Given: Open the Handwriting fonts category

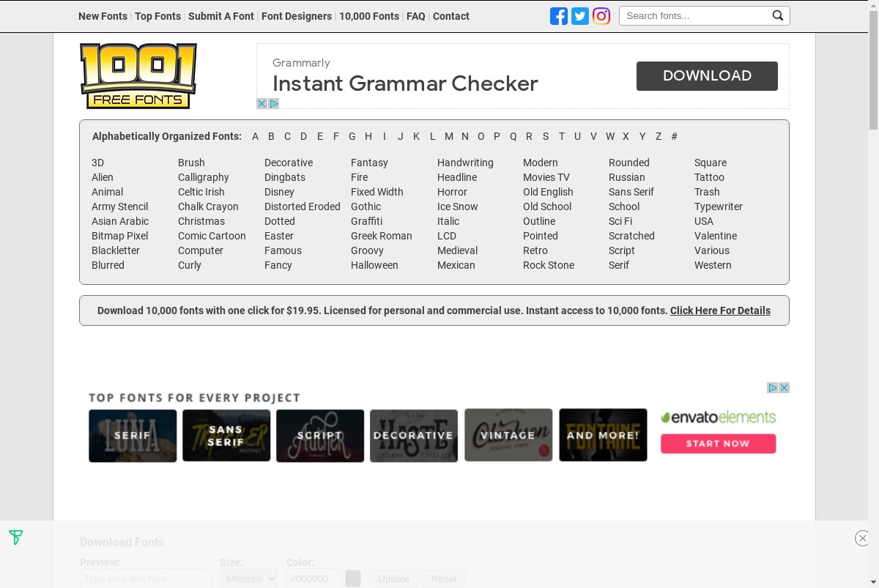Looking at the screenshot, I should 465,163.
